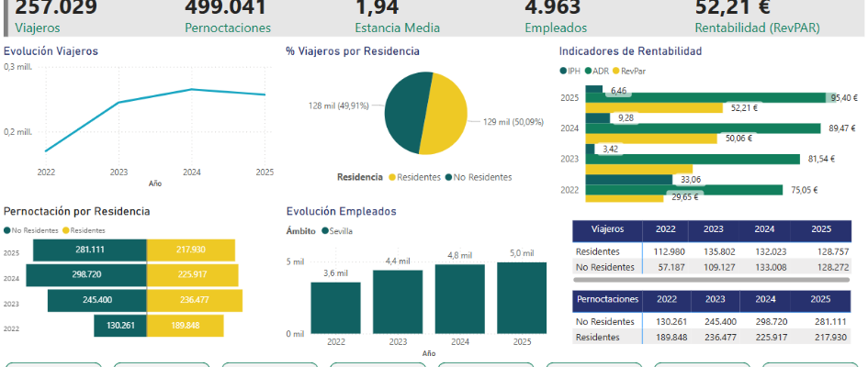This screenshot has height=367, width=868.
Task: Click the Pernoctaciones table header cell
Action: pos(606,300)
